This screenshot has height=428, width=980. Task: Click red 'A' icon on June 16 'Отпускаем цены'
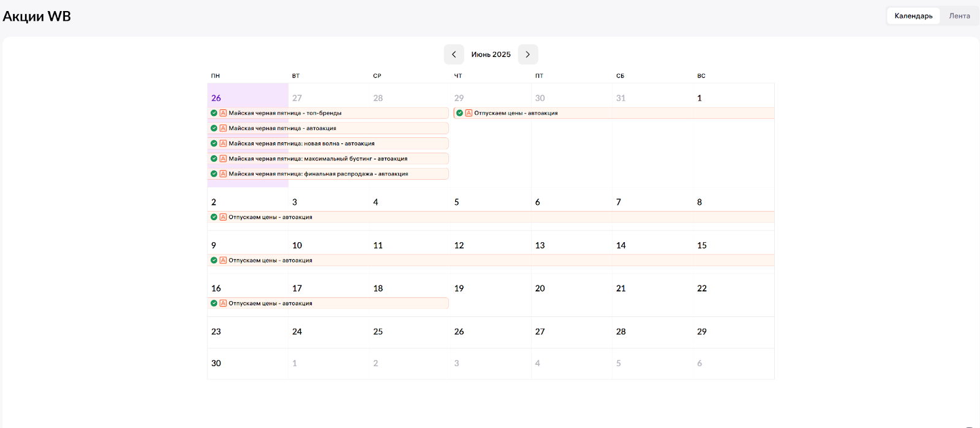223,304
